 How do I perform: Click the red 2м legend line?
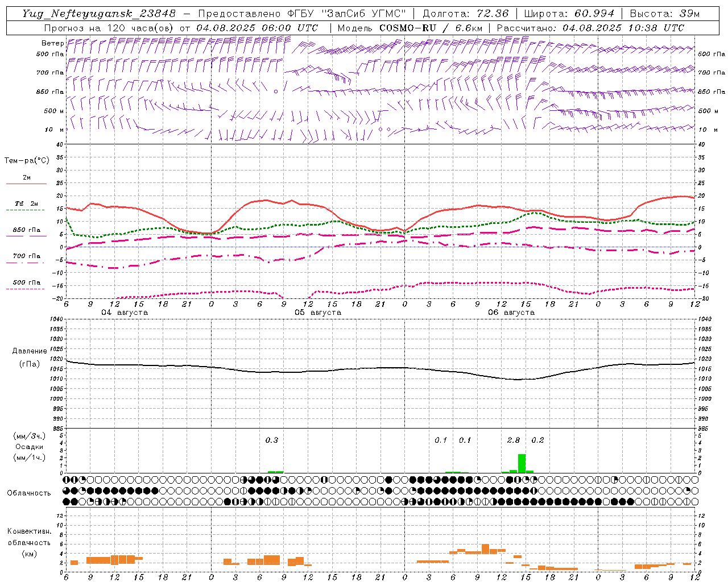click(x=26, y=184)
